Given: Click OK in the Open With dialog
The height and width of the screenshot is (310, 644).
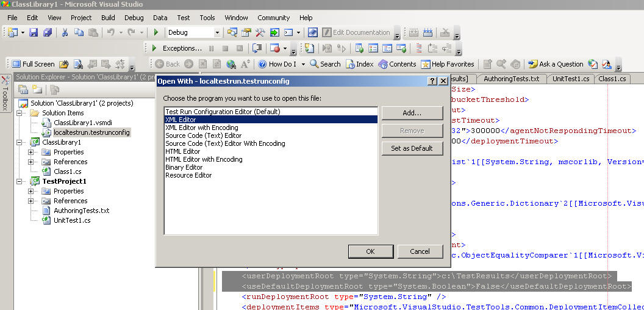Looking at the screenshot, I should tap(370, 251).
